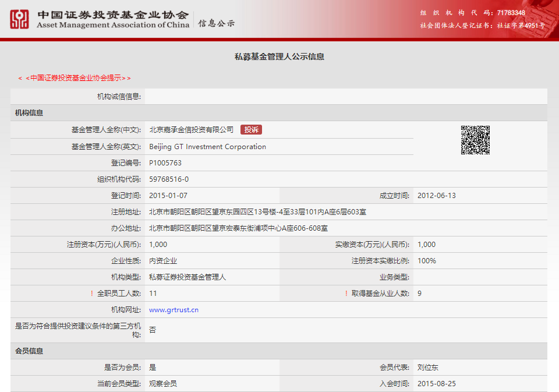The width and height of the screenshot is (559, 392).
Task: Click the paid-in ratio value 100%
Action: coord(427,261)
